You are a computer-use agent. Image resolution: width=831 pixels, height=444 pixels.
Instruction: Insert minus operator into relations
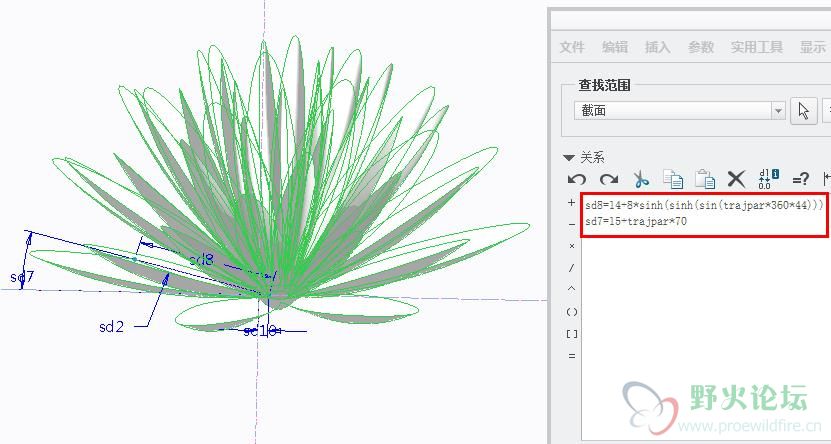click(x=571, y=225)
